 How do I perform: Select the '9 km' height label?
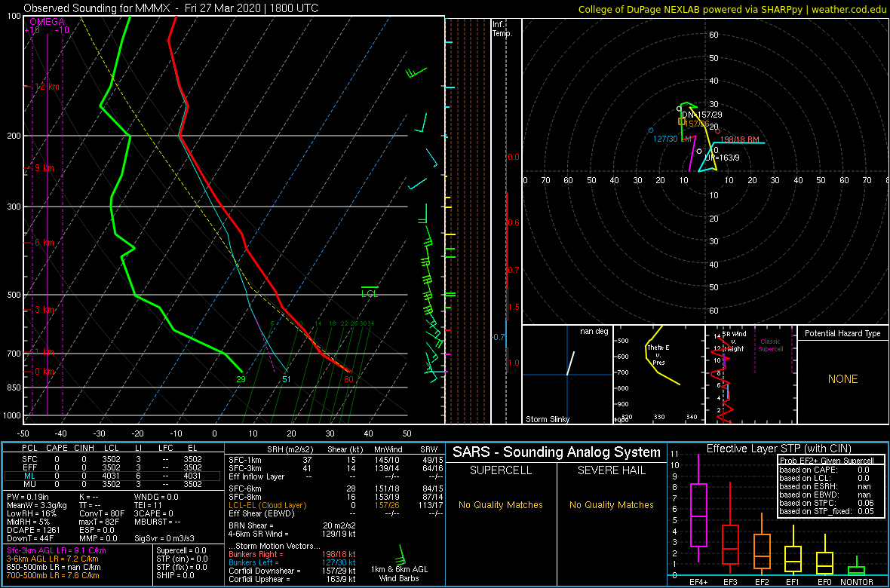coord(46,168)
